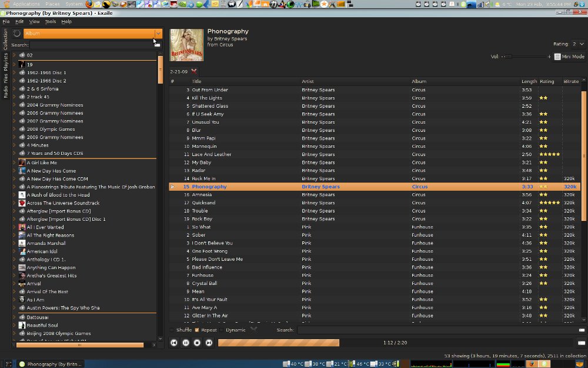
Task: Click A Girl Like Me album icon
Action: [22, 163]
